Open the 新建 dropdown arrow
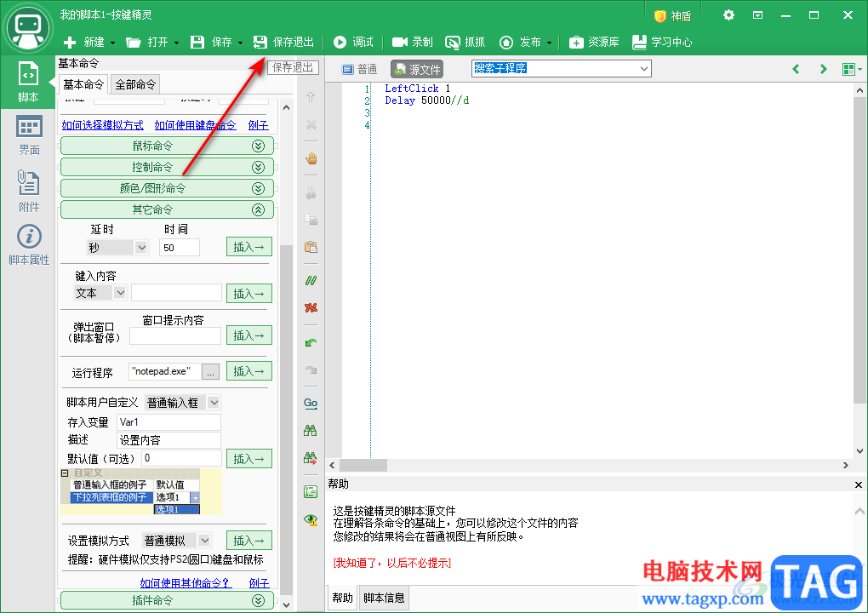Viewport: 868px width, 613px height. click(x=113, y=43)
